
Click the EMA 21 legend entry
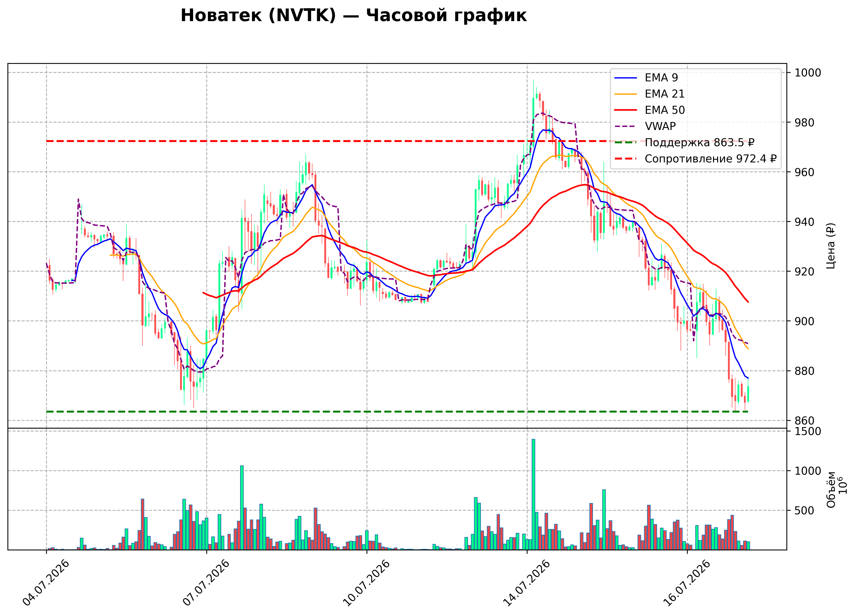[650, 94]
